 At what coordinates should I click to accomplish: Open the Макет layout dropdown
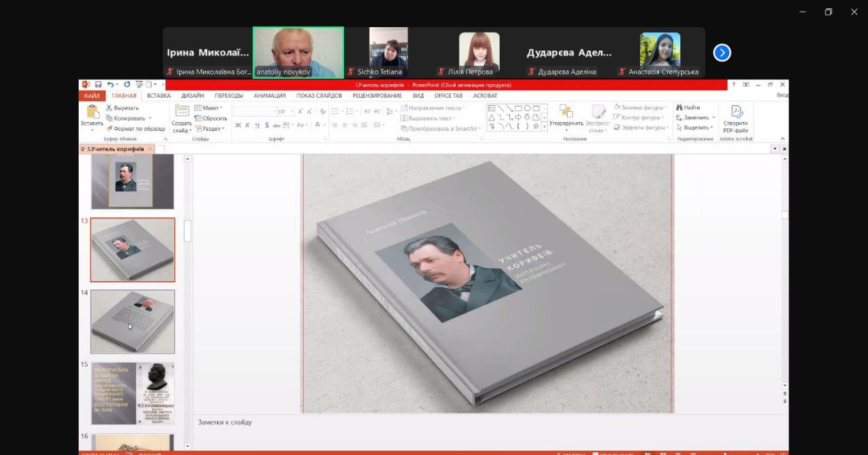pyautogui.click(x=209, y=108)
